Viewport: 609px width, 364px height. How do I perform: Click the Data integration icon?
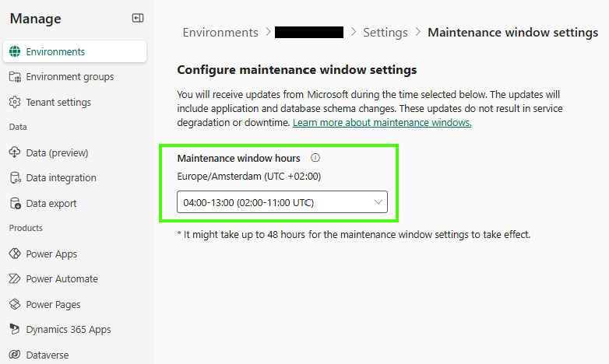coord(14,178)
